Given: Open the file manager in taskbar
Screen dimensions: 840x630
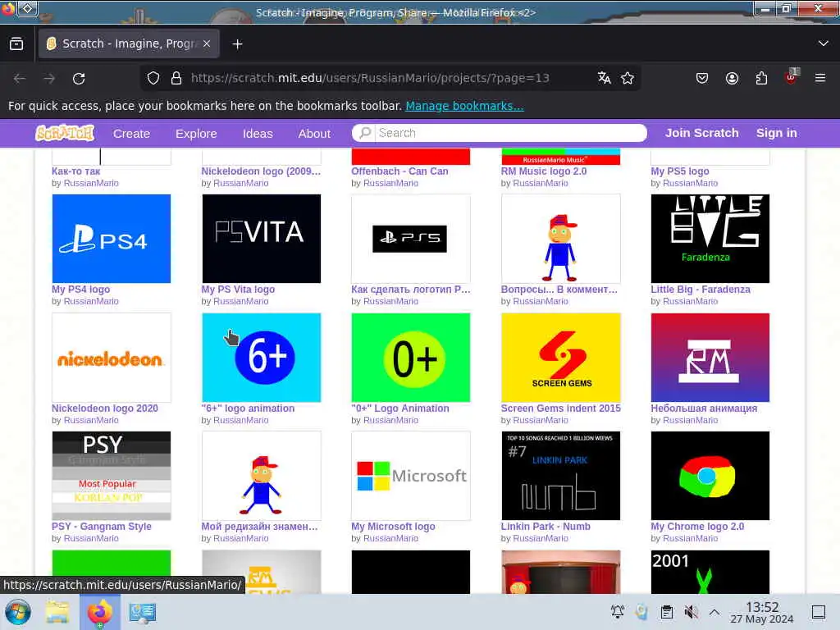Looking at the screenshot, I should pyautogui.click(x=57, y=612).
